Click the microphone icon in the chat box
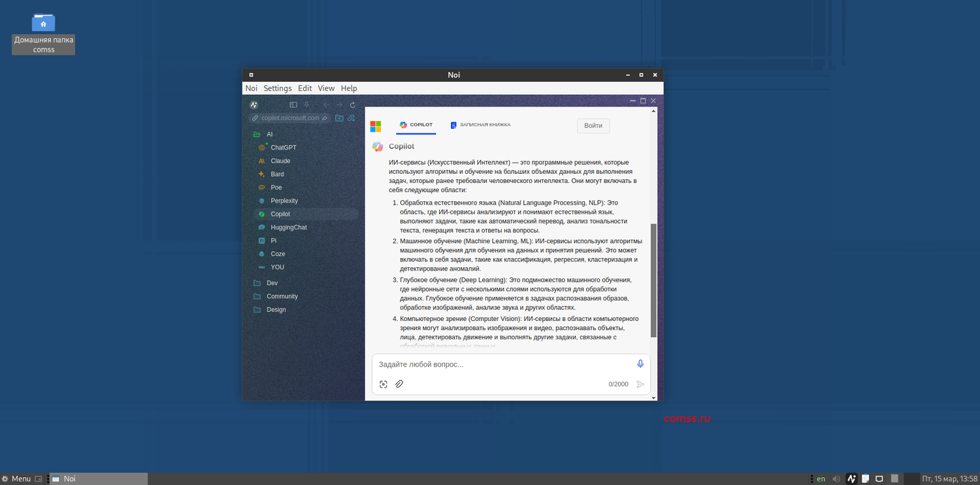The height and width of the screenshot is (485, 980). [640, 364]
